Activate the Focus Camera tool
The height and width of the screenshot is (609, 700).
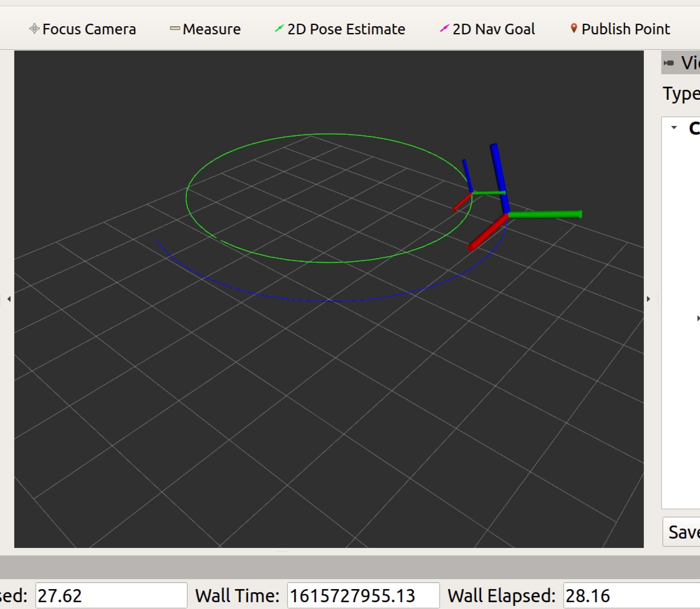click(84, 28)
